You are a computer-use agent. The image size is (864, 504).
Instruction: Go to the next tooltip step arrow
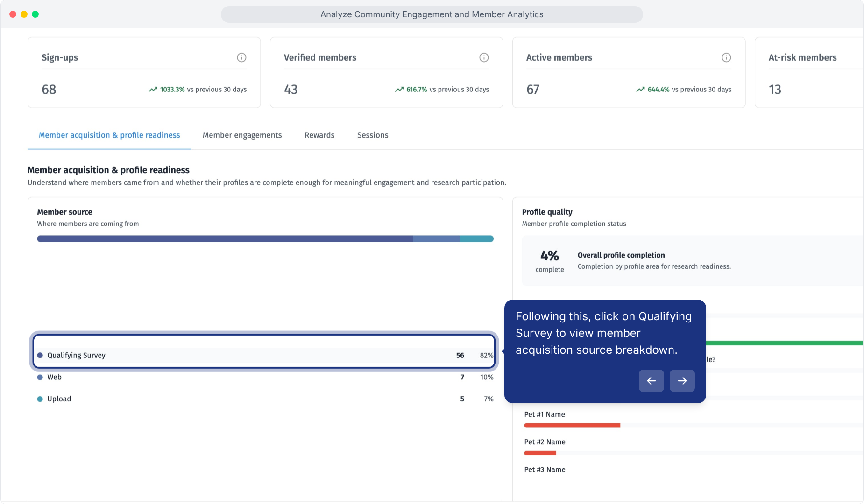pyautogui.click(x=682, y=381)
